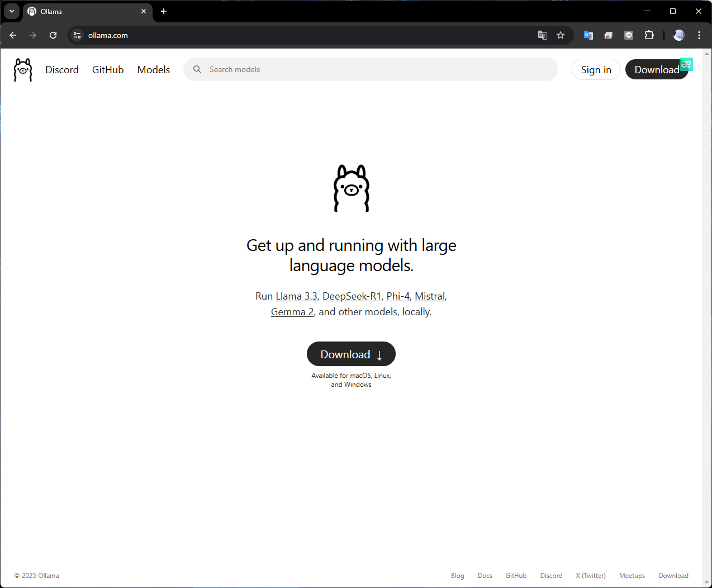
Task: Open the GitHub link in the footer
Action: [x=516, y=576]
